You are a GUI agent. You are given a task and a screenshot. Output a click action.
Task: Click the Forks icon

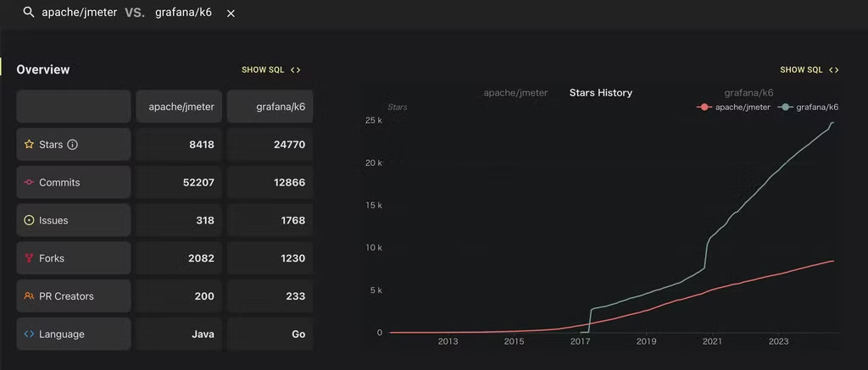tap(30, 258)
